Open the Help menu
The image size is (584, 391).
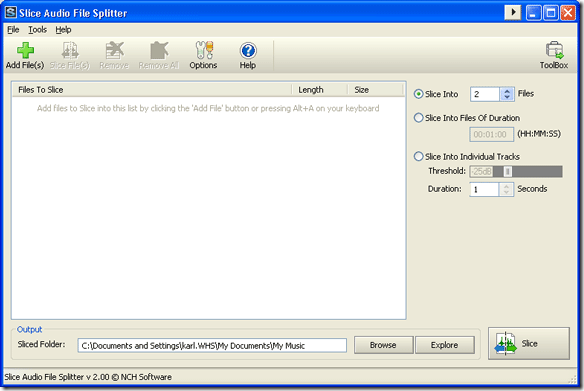coord(63,30)
